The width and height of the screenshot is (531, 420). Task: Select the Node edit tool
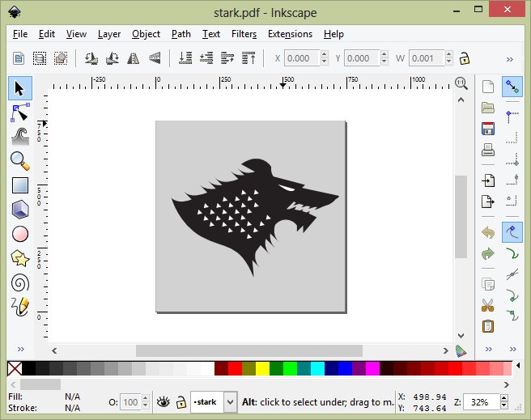[20, 112]
